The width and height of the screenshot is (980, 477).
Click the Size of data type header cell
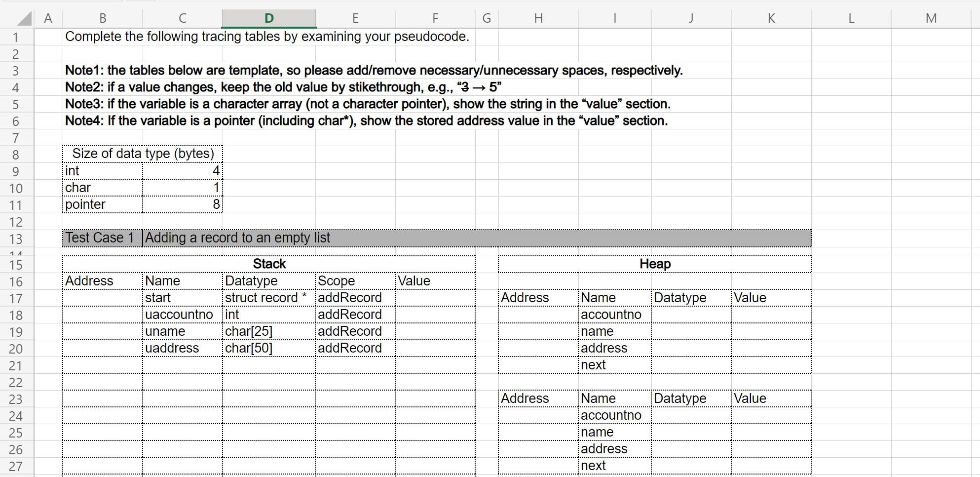(x=142, y=153)
